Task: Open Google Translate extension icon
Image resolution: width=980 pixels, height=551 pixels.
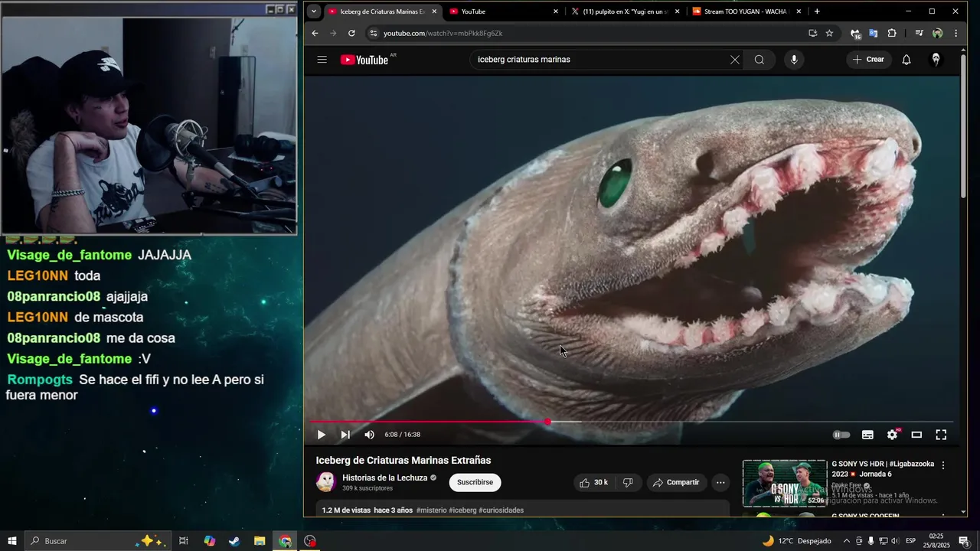Action: (x=874, y=33)
